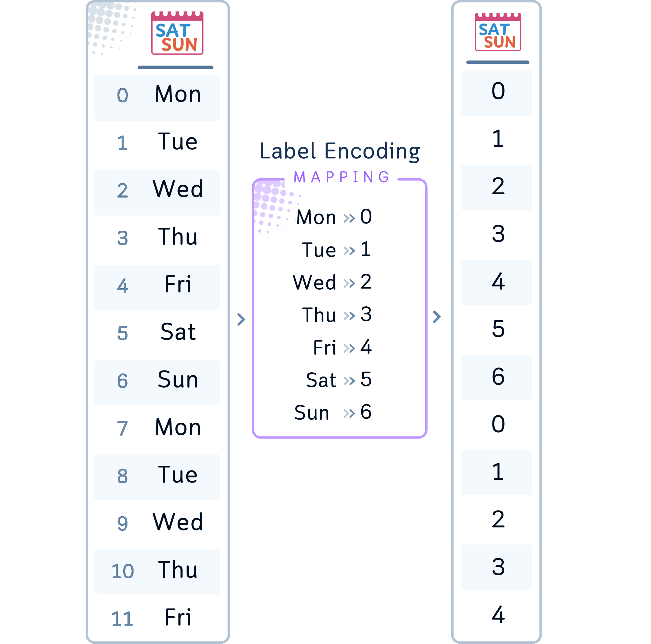This screenshot has width=651, height=644.
Task: Click the Sat mapping entry text
Action: (321, 380)
